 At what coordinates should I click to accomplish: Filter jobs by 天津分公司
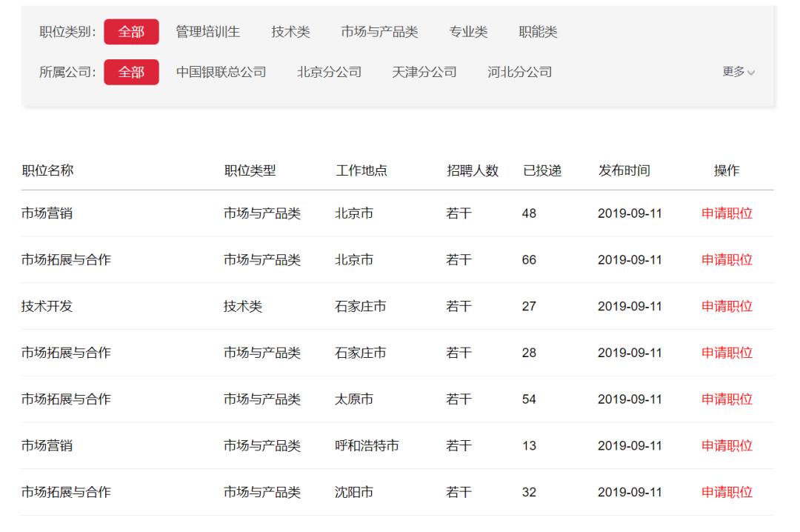pyautogui.click(x=424, y=73)
